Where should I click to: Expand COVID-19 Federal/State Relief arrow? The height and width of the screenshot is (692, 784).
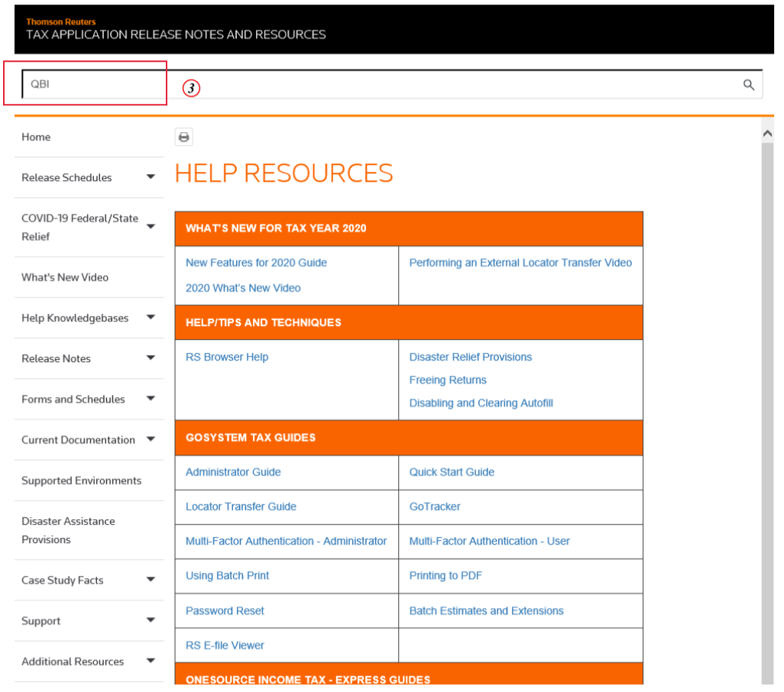pyautogui.click(x=151, y=227)
